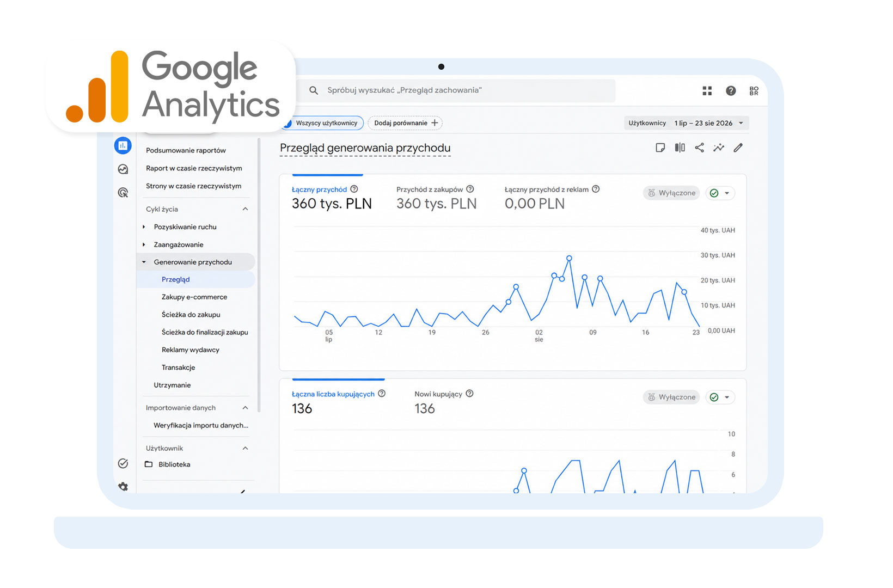Collapse Generowanie przychodu tree arrow
This screenshot has width=893, height=588.
click(144, 262)
